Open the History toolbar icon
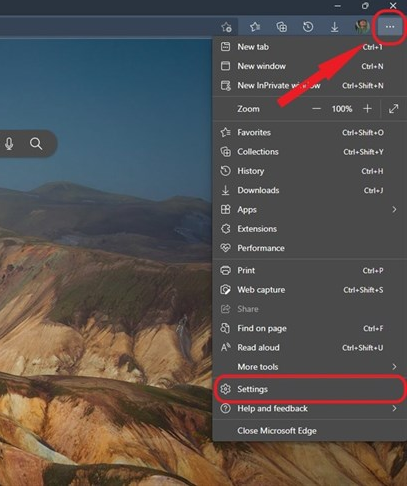 point(309,27)
